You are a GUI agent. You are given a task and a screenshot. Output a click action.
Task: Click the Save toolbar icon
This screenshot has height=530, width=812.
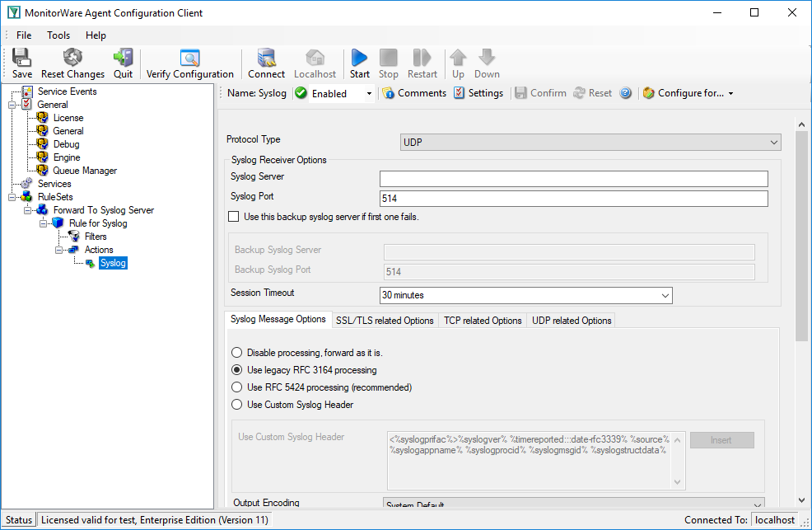click(21, 63)
